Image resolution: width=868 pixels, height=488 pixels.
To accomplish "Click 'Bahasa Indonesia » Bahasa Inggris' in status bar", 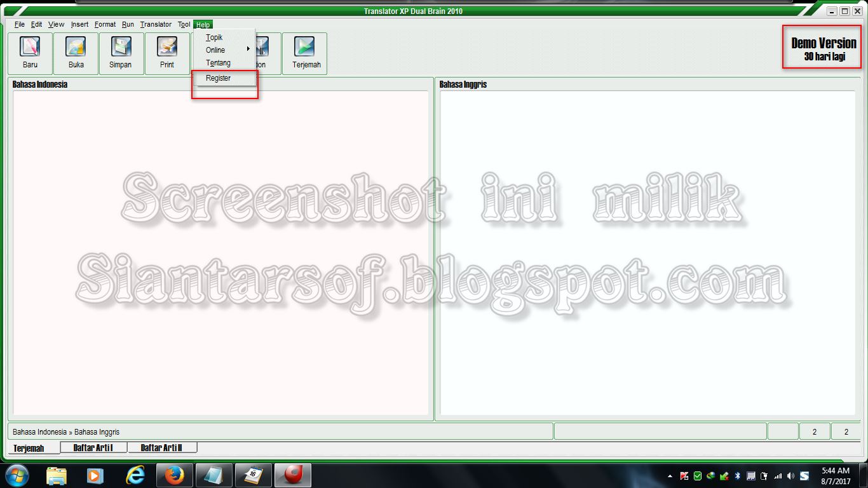I will pyautogui.click(x=66, y=432).
